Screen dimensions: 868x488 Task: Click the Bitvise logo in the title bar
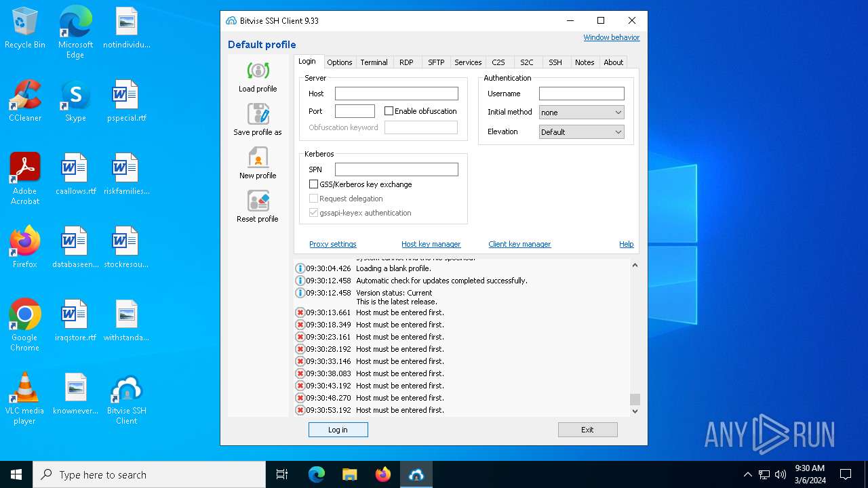click(231, 21)
